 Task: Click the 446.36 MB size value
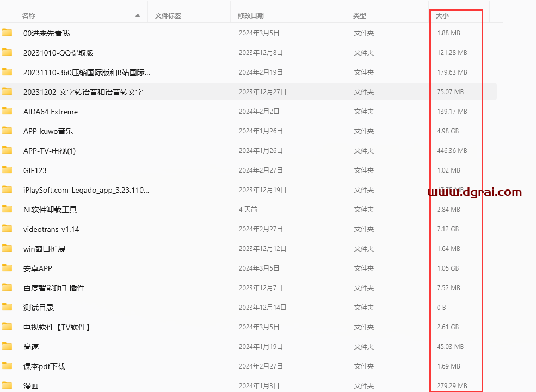[452, 150]
